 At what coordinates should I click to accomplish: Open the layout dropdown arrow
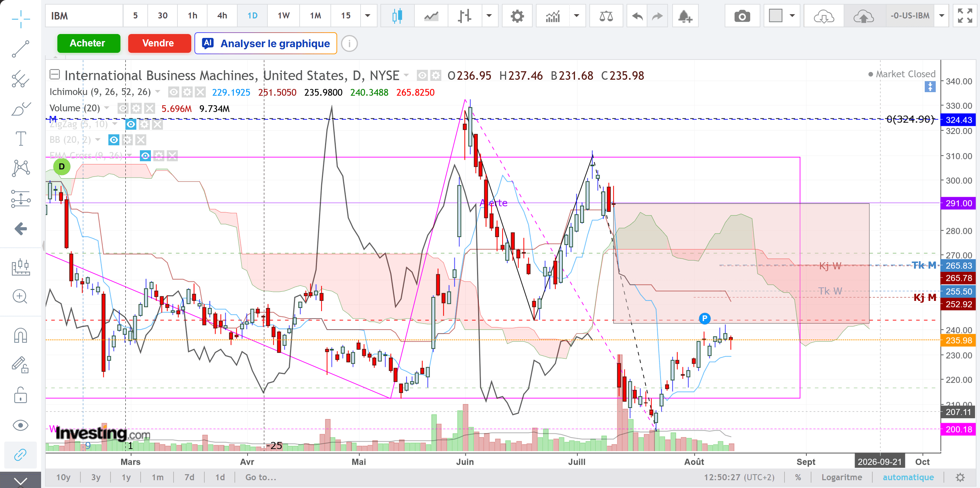tap(792, 16)
